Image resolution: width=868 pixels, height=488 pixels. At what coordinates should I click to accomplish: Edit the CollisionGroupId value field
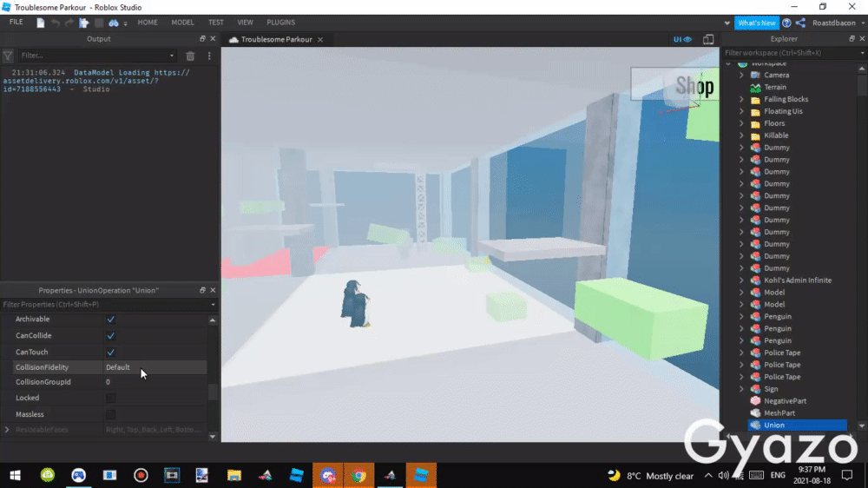click(155, 382)
